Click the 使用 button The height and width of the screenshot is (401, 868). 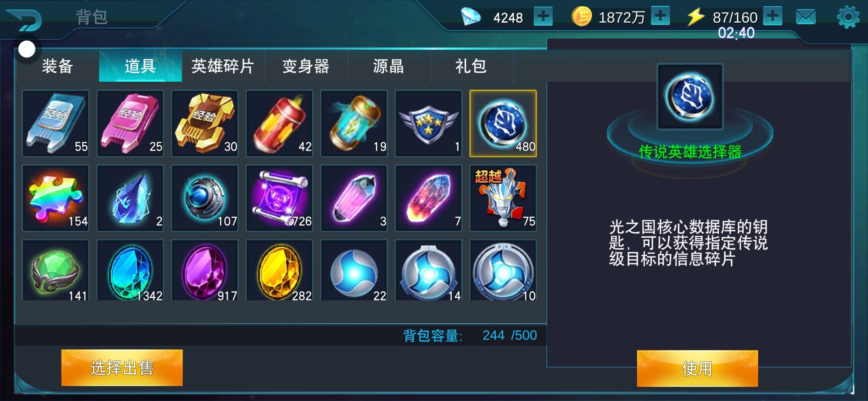pyautogui.click(x=697, y=368)
